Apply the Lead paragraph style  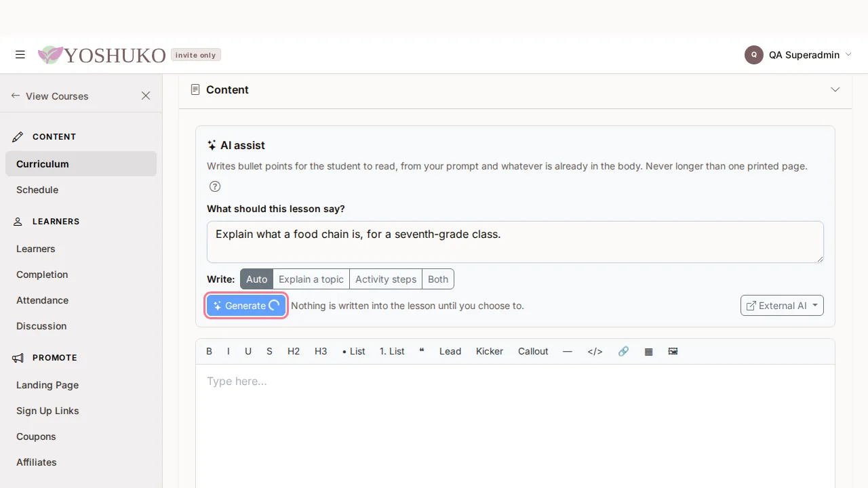[450, 351]
